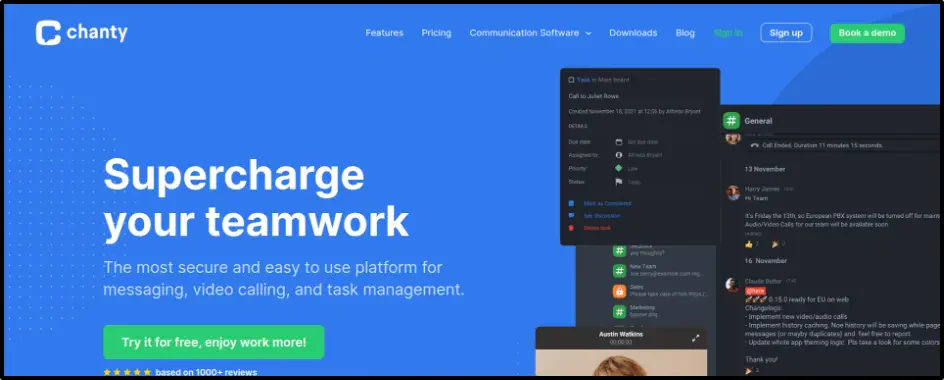Viewport: 944px width, 380px height.
Task: Click Harry James's avatar in the chat
Action: click(733, 193)
